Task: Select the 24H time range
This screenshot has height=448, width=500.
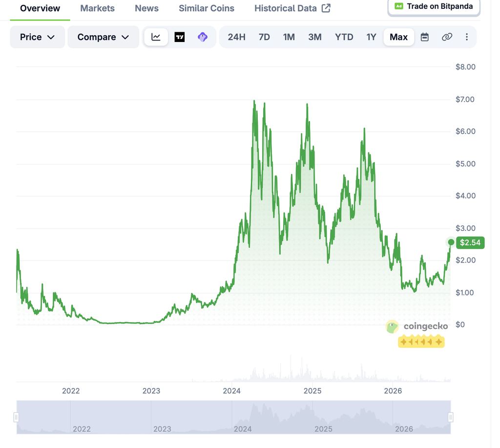Action: pyautogui.click(x=236, y=37)
